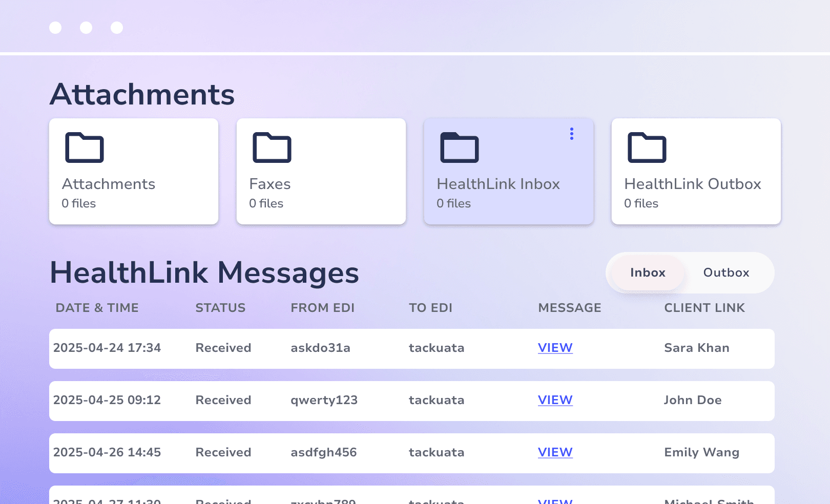The height and width of the screenshot is (504, 830).
Task: Open client link Sara Khan
Action: (x=697, y=348)
